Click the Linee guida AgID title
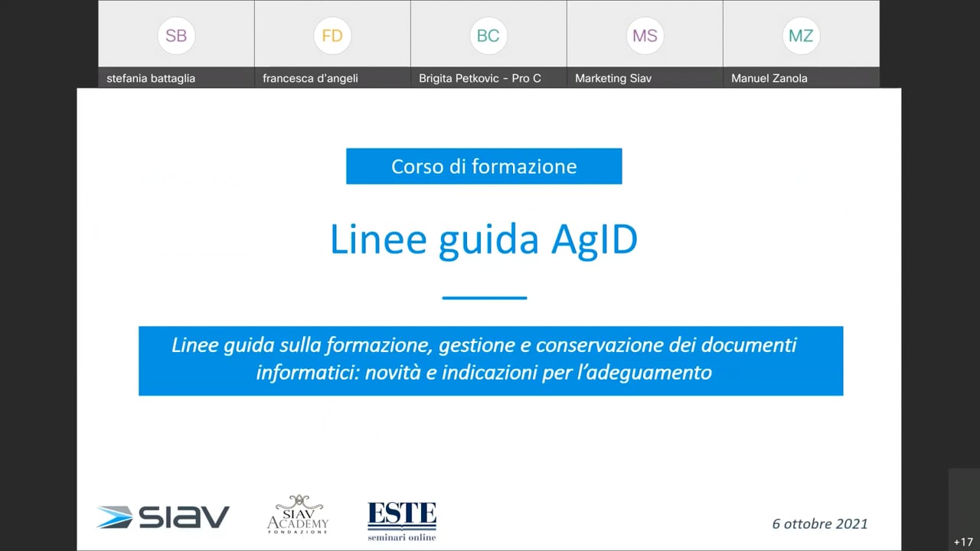The height and width of the screenshot is (551, 980). click(x=484, y=240)
